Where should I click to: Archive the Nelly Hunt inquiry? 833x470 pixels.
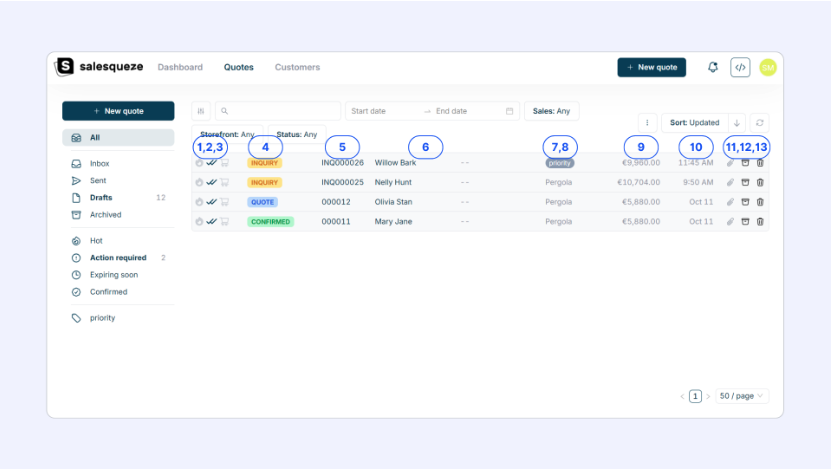click(x=745, y=183)
